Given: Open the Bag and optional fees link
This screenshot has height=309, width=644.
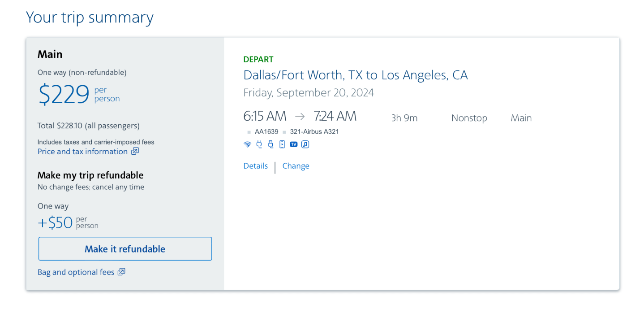Looking at the screenshot, I should [x=76, y=272].
